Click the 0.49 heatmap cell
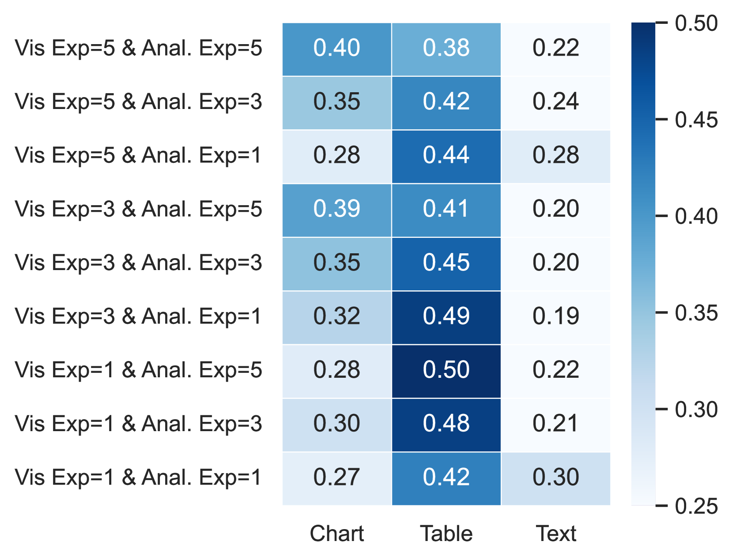 pyautogui.click(x=446, y=316)
